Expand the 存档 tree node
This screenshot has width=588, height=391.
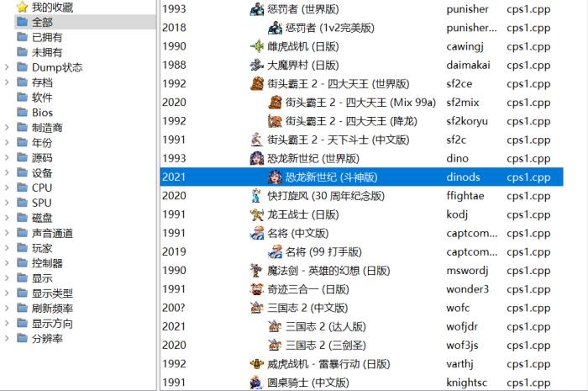pos(7,82)
